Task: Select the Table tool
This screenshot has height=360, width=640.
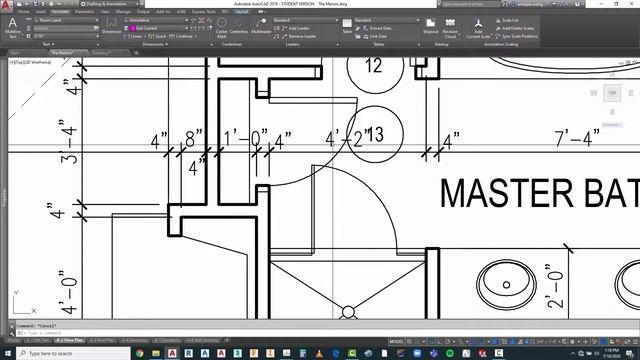Action: click(x=347, y=26)
